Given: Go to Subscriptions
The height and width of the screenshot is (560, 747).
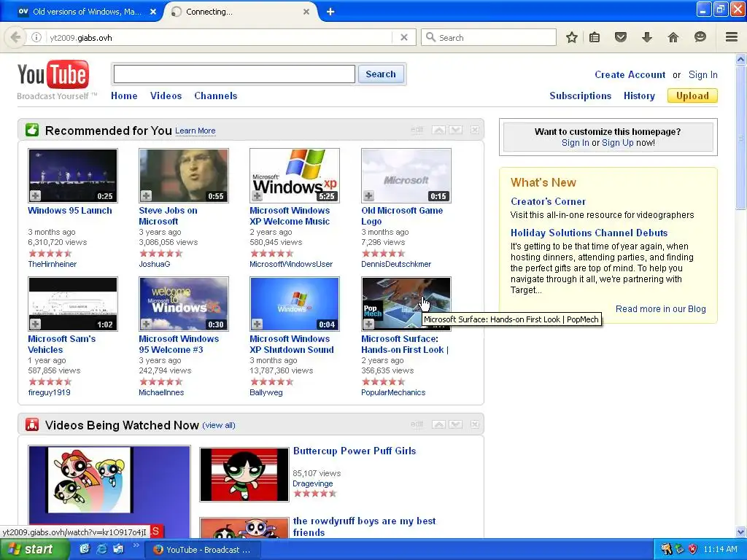Looking at the screenshot, I should [x=580, y=96].
